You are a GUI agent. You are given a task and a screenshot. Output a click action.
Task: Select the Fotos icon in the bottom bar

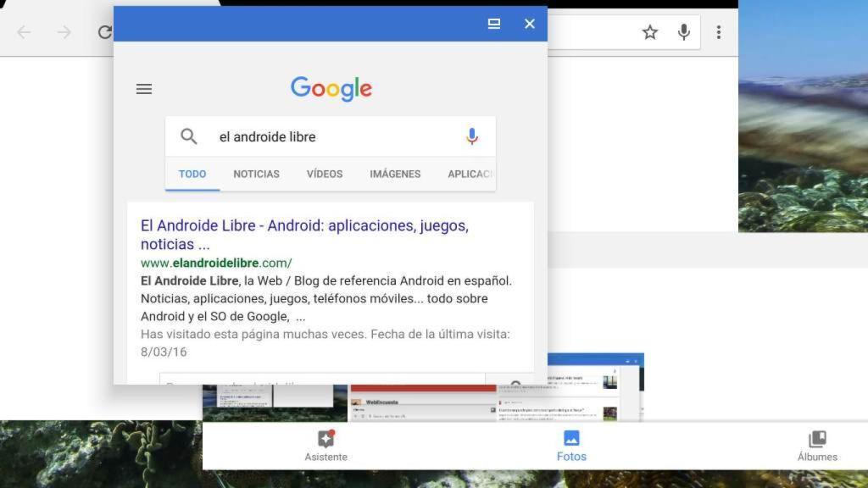click(571, 438)
